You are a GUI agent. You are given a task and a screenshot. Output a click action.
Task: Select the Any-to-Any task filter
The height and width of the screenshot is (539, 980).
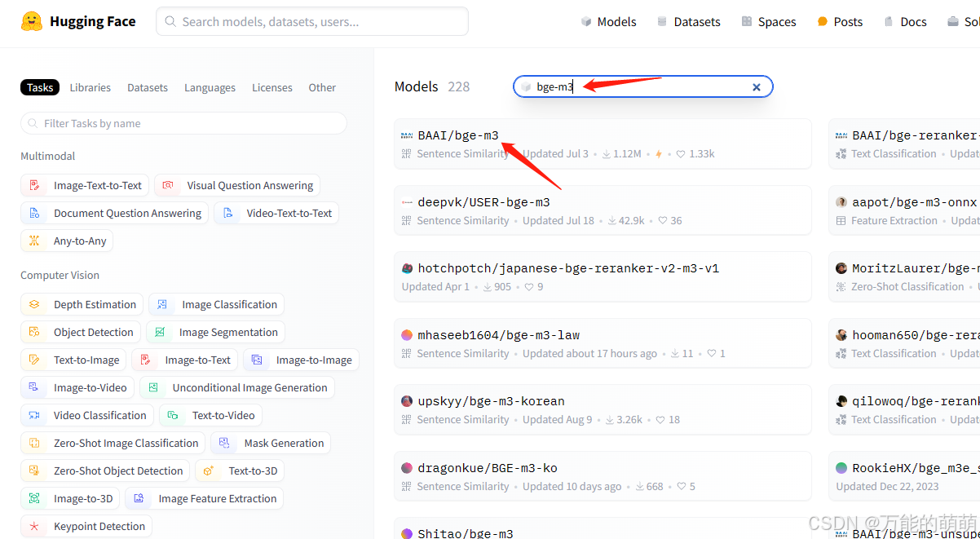click(67, 241)
